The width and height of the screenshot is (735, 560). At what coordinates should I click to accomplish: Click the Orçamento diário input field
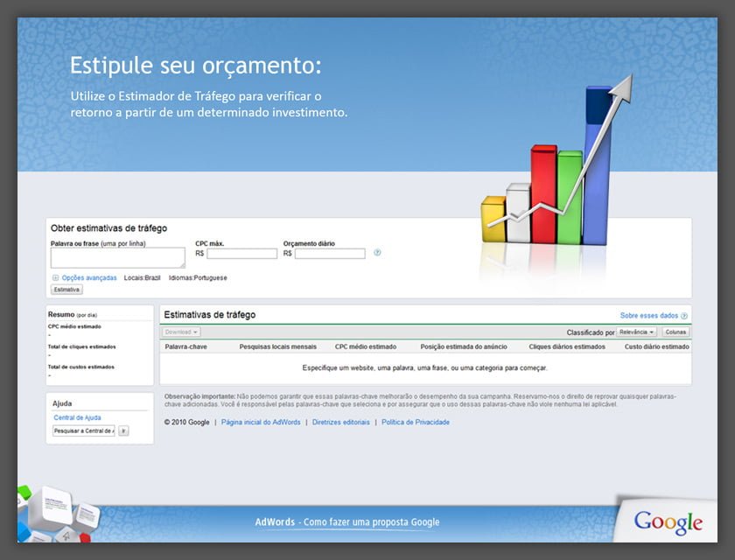click(x=330, y=254)
